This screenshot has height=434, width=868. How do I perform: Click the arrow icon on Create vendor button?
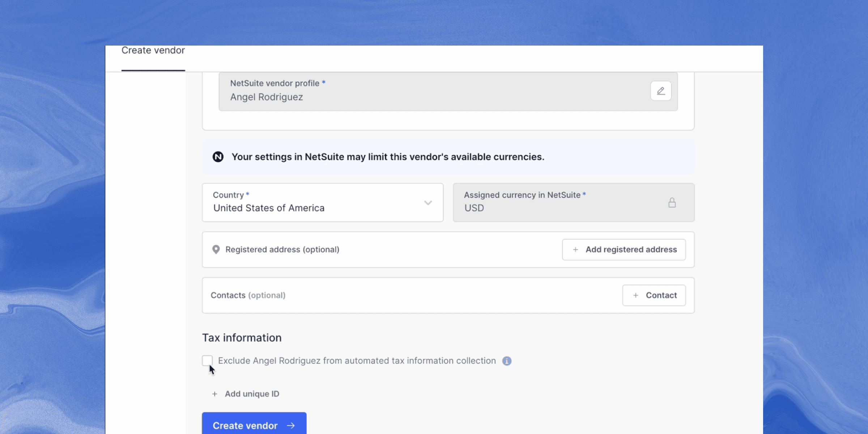coord(291,426)
